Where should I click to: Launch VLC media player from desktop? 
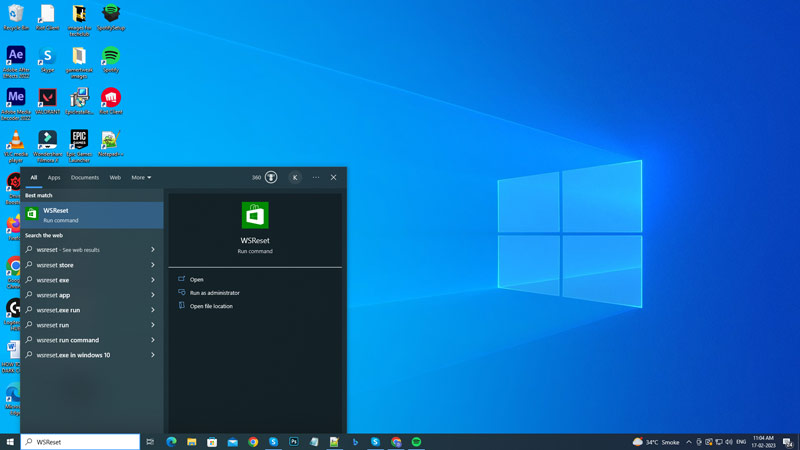16,140
